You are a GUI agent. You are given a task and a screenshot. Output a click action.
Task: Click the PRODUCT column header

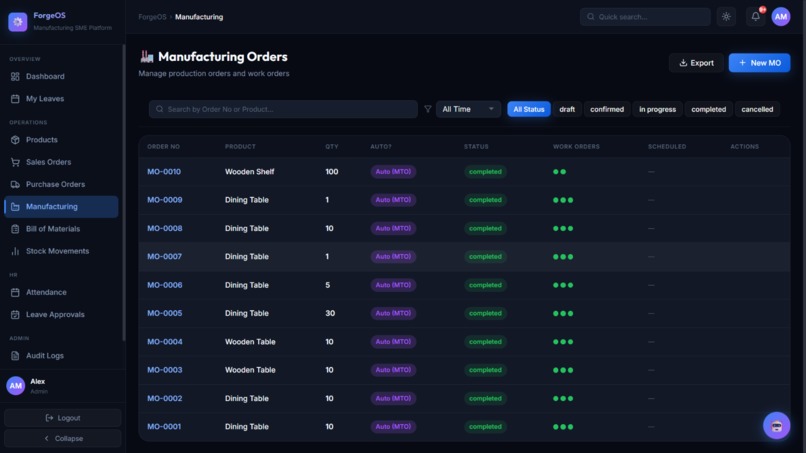tap(240, 147)
